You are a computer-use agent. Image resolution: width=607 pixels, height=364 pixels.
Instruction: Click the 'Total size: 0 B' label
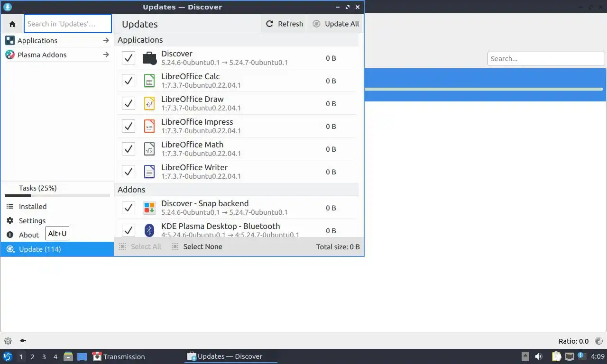coord(338,246)
